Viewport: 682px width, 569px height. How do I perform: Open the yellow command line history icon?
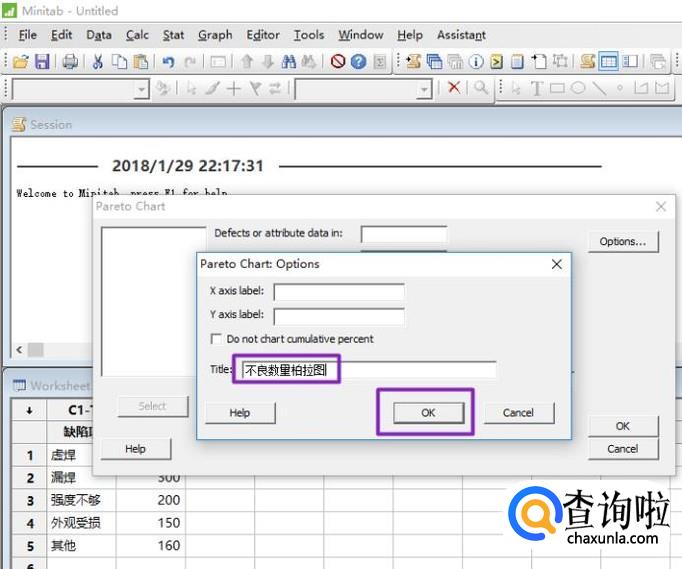[496, 62]
